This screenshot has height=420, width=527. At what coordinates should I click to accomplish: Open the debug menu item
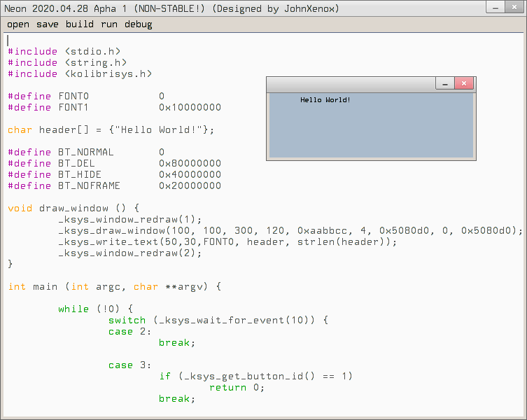pyautogui.click(x=138, y=24)
